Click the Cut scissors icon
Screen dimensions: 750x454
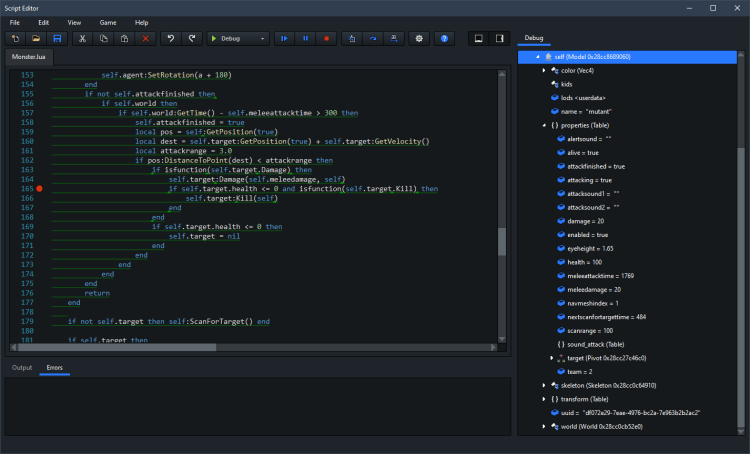83,38
